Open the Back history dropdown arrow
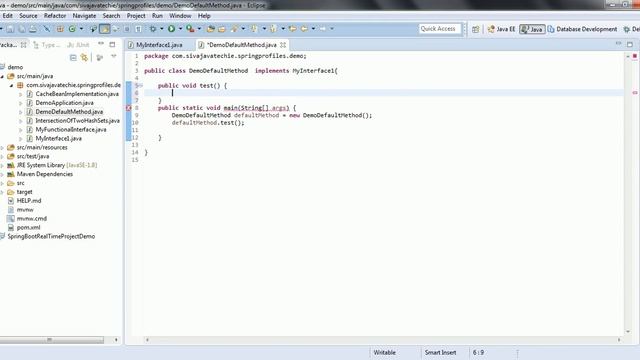 pos(313,29)
